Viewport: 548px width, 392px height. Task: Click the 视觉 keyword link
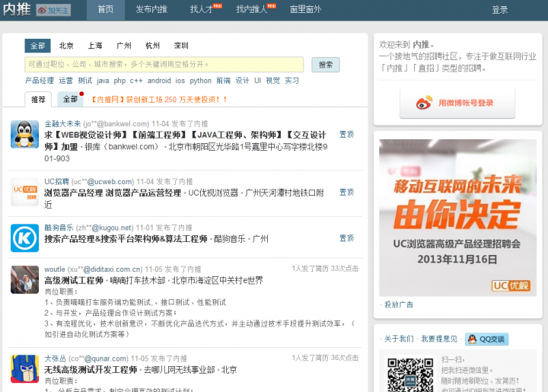[273, 81]
